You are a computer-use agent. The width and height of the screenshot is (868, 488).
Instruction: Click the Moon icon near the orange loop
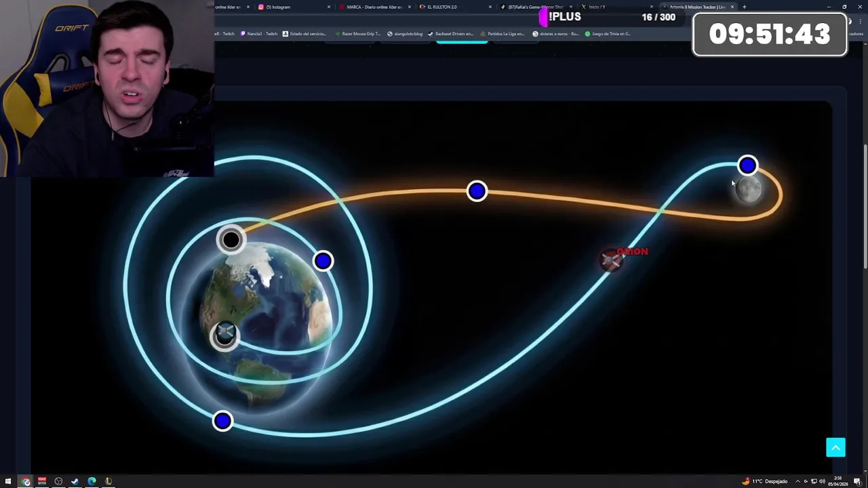tap(748, 190)
